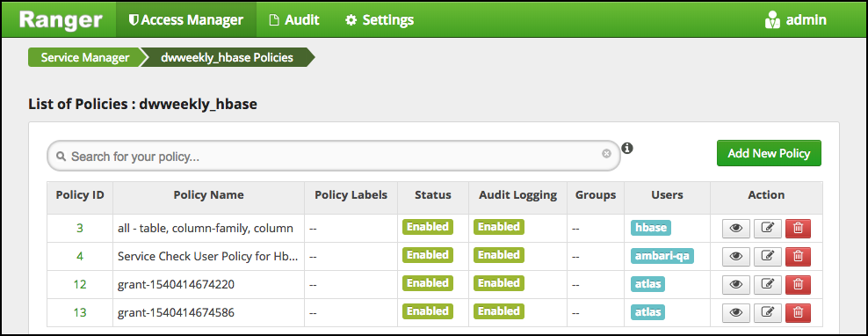The image size is (868, 336).
Task: Click Audit Logging Enabled badge for policy 4
Action: pyautogui.click(x=499, y=255)
